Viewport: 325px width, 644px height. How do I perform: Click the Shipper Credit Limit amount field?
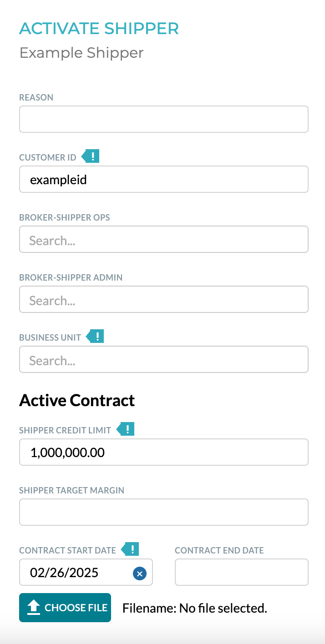(164, 452)
